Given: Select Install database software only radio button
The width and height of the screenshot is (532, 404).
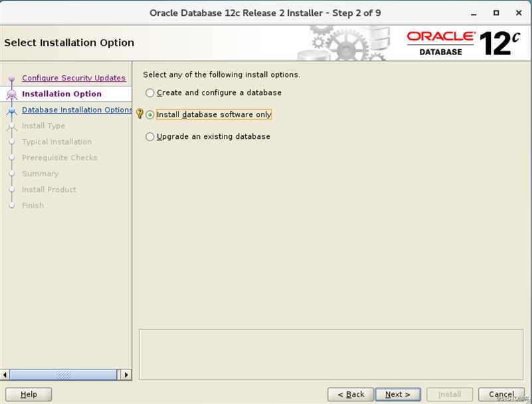Looking at the screenshot, I should click(x=149, y=115).
